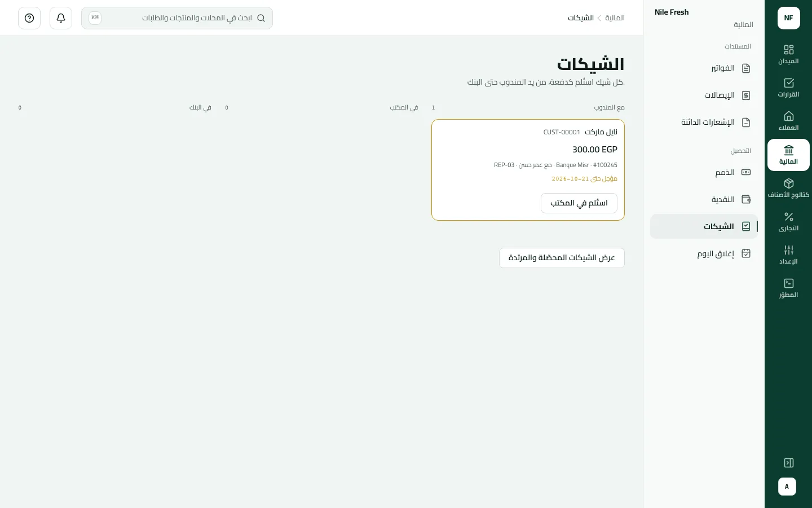The image size is (812, 508).
Task: Click the الشيكات breadcrumb
Action: (x=581, y=18)
